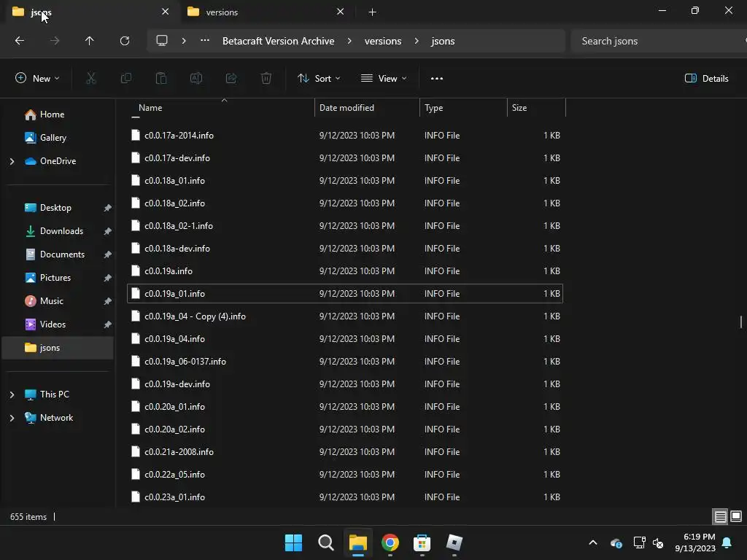
Task: Open Microsoft Store from taskbar
Action: 422,542
